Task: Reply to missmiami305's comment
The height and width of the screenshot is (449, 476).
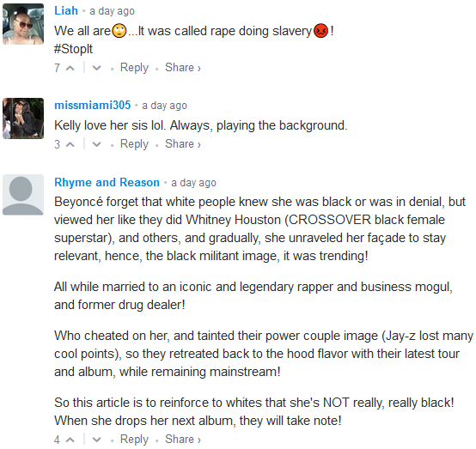Action: (134, 144)
